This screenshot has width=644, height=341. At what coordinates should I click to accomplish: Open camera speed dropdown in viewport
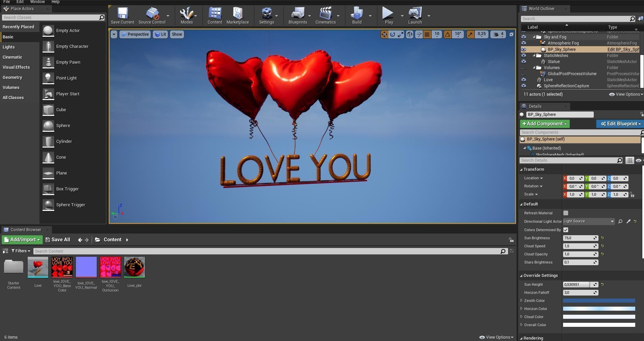tap(498, 34)
